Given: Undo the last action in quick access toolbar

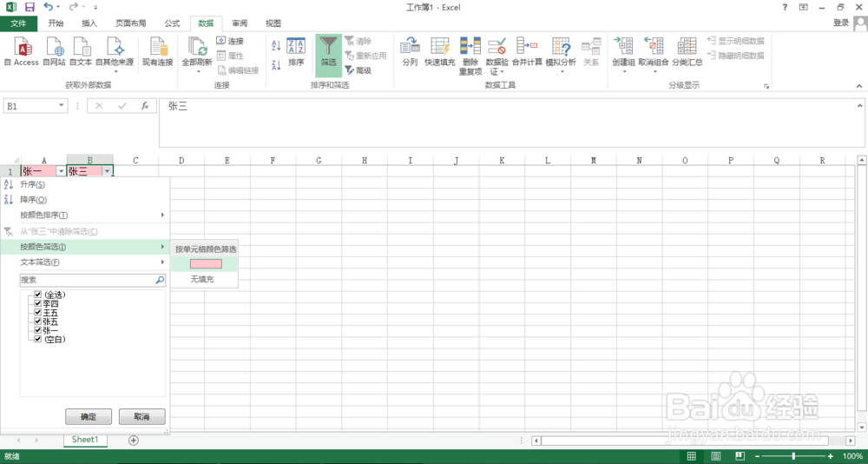Looking at the screenshot, I should (x=48, y=7).
